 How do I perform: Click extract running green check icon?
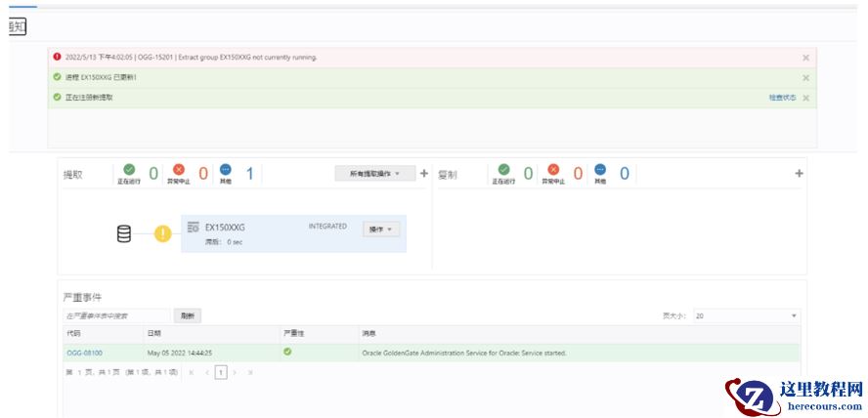click(x=129, y=169)
